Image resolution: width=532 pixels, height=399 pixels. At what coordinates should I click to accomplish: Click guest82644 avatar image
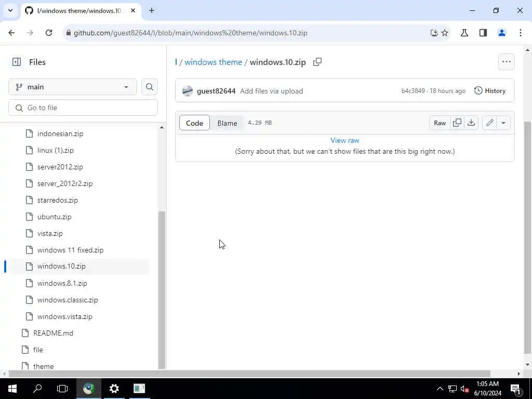187,91
